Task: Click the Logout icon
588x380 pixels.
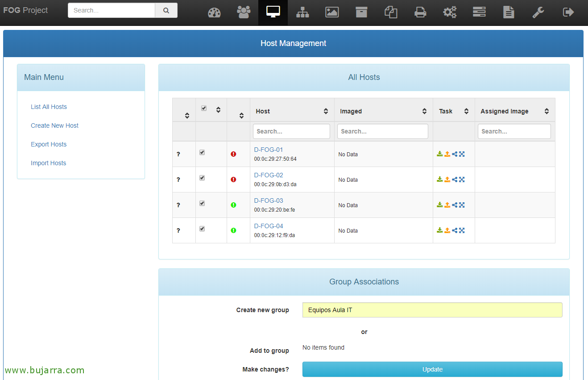Action: 568,13
